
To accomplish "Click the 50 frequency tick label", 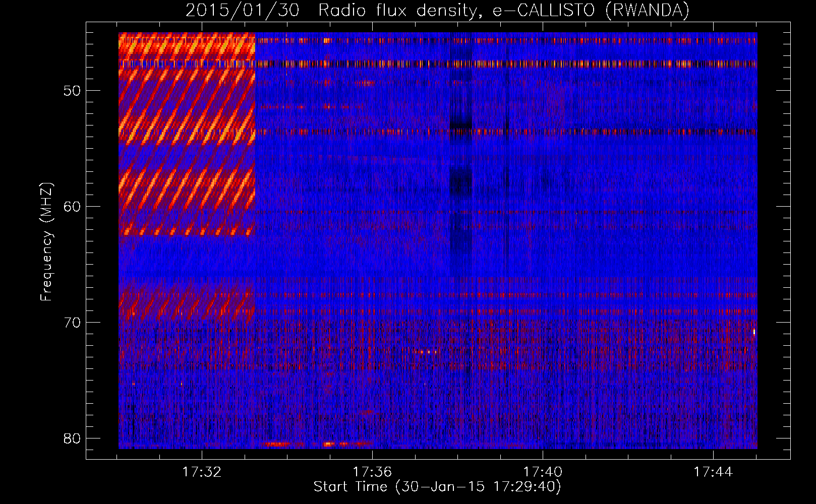I will 72,91.
